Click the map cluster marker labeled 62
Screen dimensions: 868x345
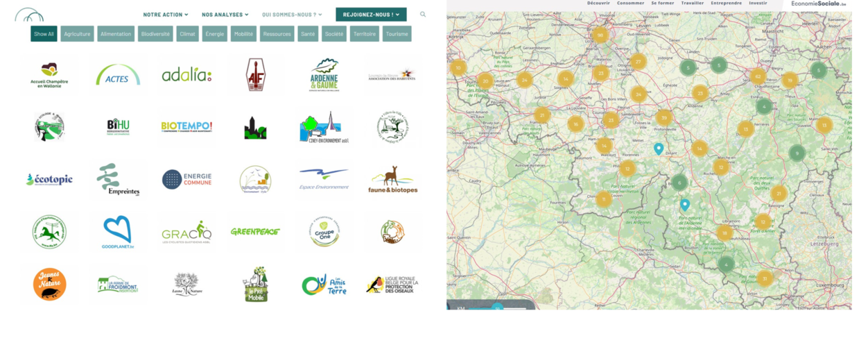pyautogui.click(x=758, y=76)
